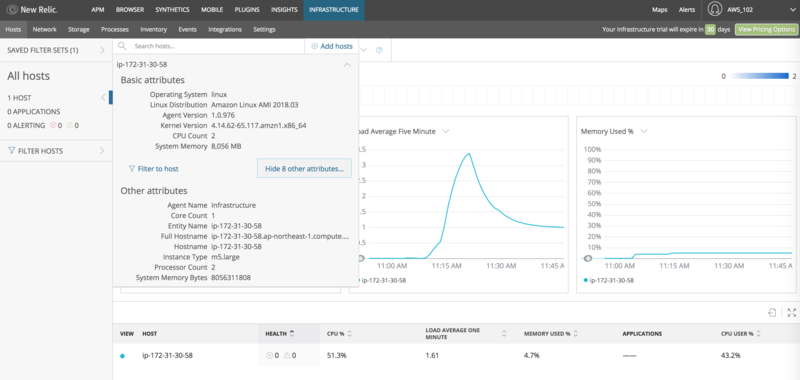Sort table by CPU USER % column
The image size is (800, 380).
tap(741, 334)
